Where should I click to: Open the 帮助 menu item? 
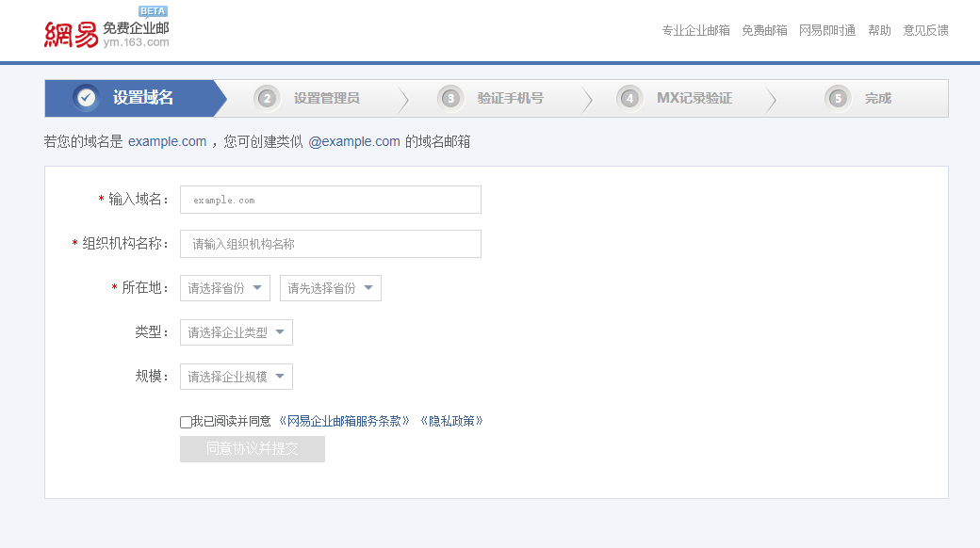click(x=879, y=29)
